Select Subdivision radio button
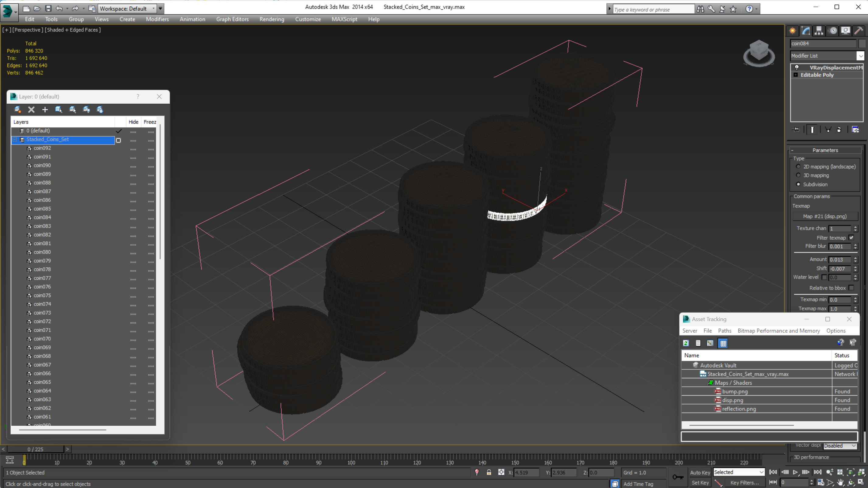Screen dimensions: 868x488 [798, 184]
